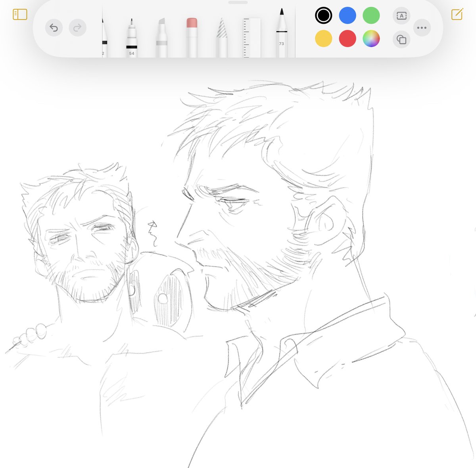The width and height of the screenshot is (476, 468).
Task: Add a text box with the A icon
Action: (401, 16)
